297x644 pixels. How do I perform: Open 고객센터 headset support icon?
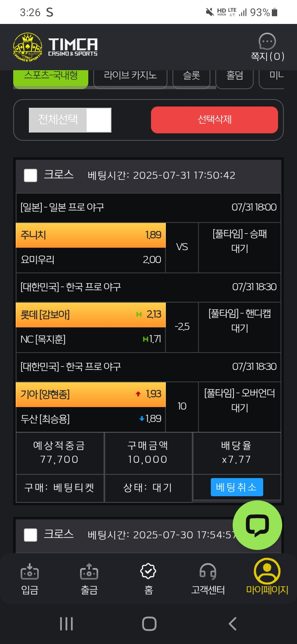pos(208,572)
